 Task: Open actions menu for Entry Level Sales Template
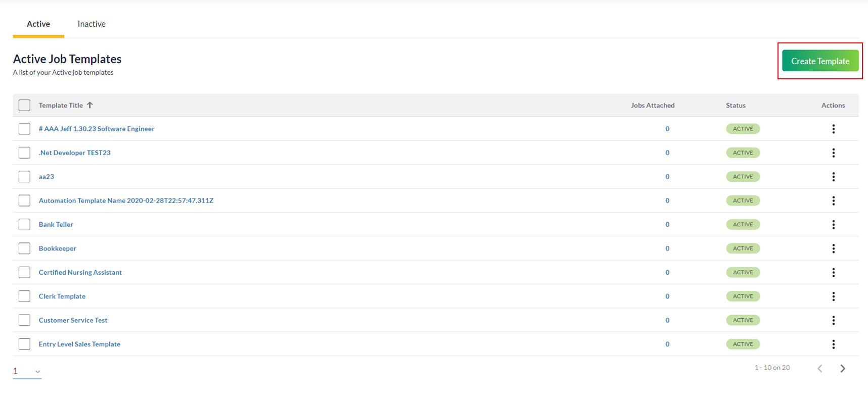point(833,344)
